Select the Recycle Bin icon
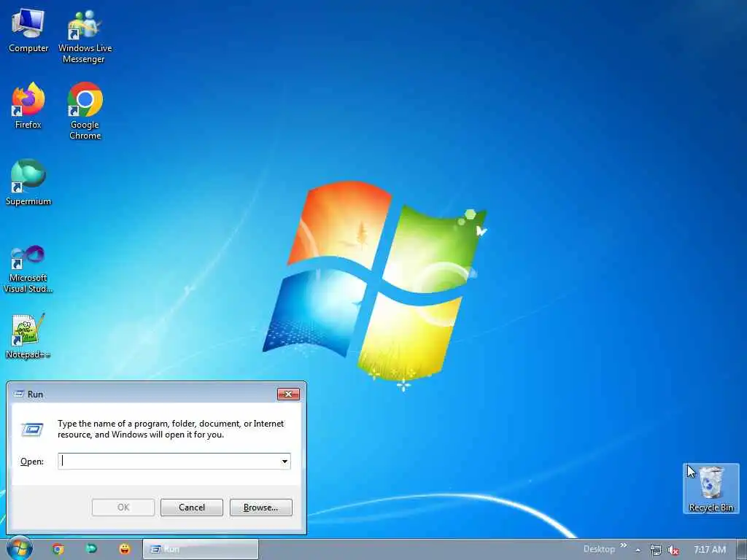Viewport: 747px width, 560px height. pos(711,489)
